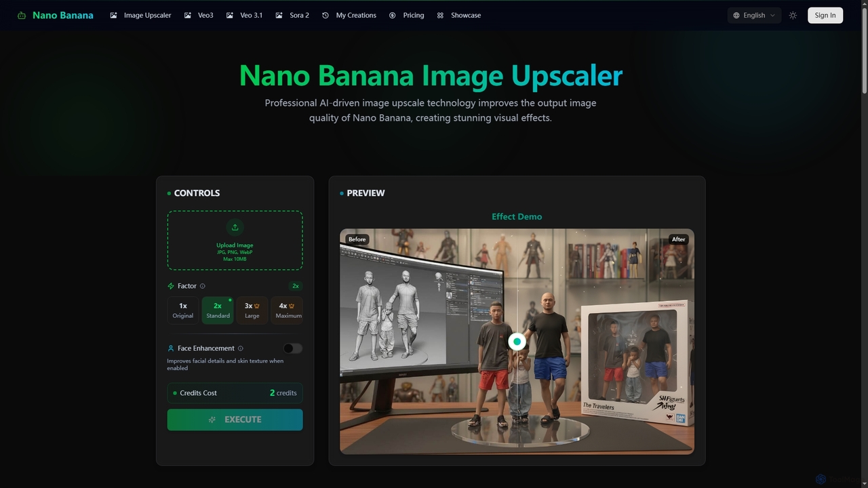
Task: Click the Nano Banana robot logo icon
Action: (x=22, y=15)
